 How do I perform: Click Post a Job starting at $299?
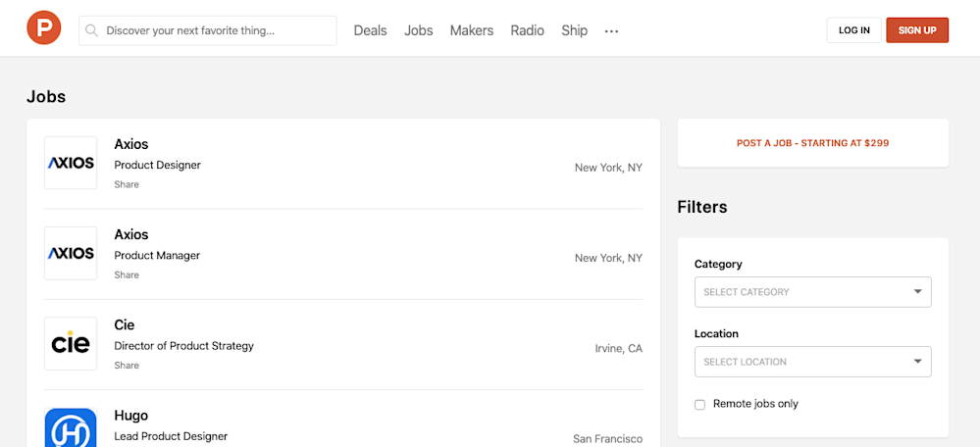812,143
